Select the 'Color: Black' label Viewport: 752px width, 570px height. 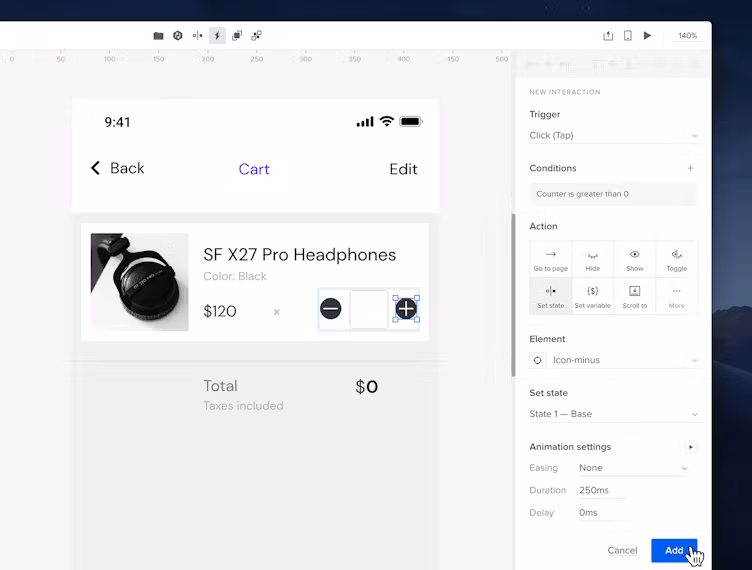235,277
